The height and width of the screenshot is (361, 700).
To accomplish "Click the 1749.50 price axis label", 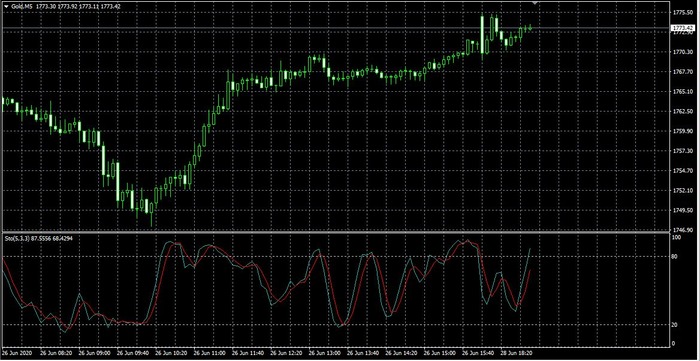I will point(683,210).
